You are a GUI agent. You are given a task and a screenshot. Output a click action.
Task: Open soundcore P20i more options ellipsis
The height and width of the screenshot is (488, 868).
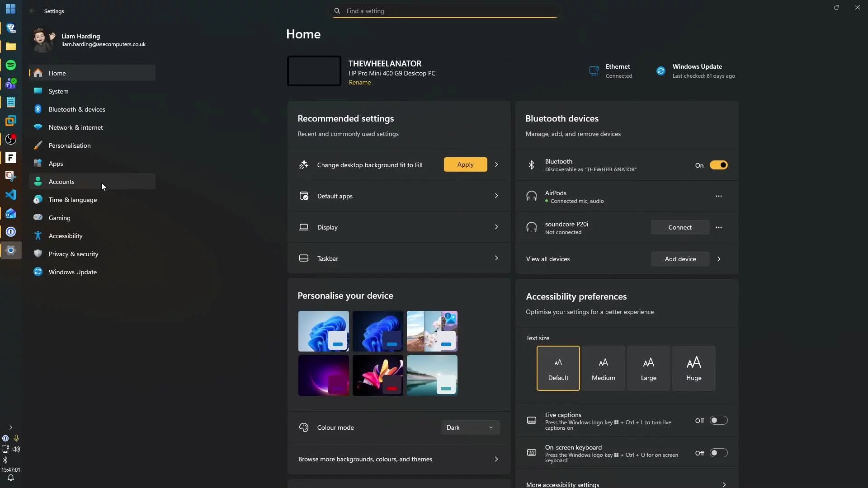pos(718,227)
